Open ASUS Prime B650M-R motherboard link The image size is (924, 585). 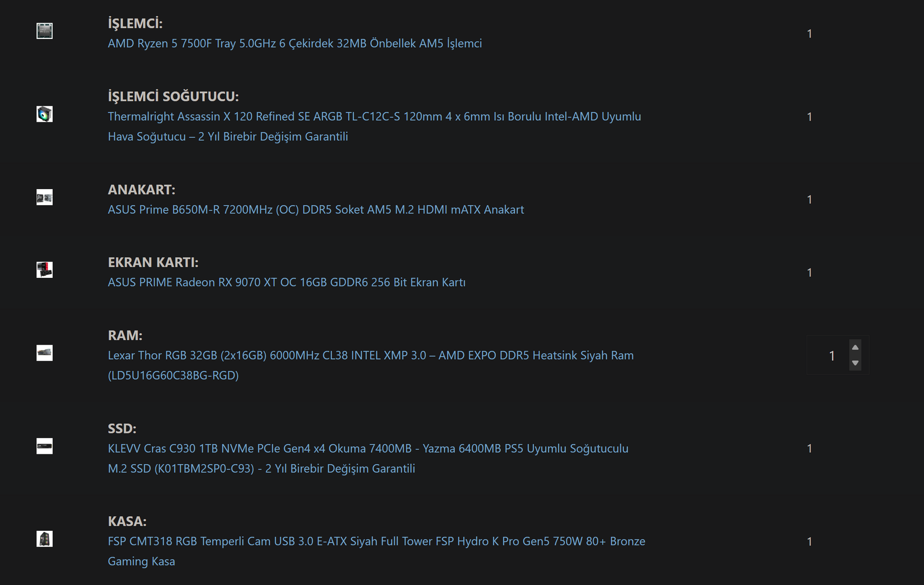coord(316,210)
